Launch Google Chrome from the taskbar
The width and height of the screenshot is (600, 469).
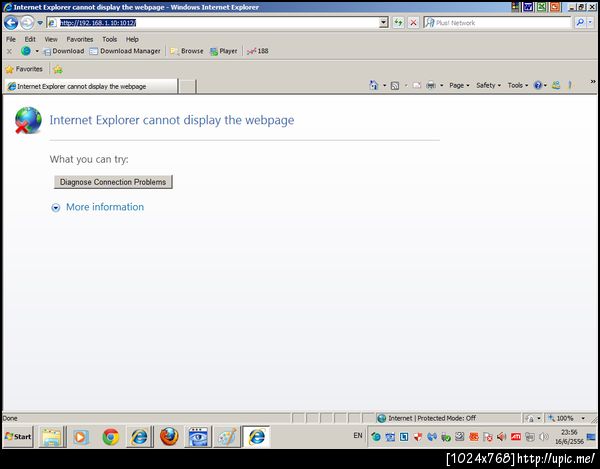click(111, 437)
